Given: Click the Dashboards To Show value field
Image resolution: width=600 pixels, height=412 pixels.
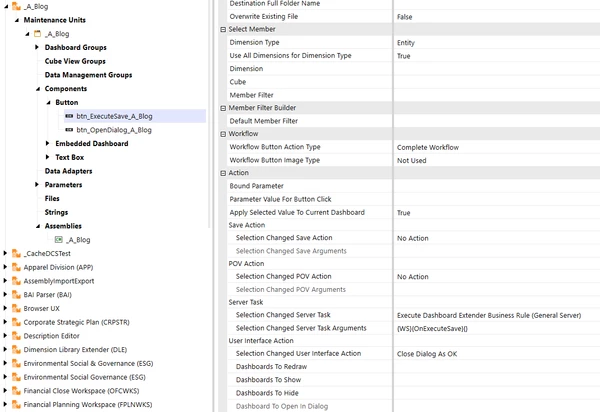Looking at the screenshot, I should (497, 380).
